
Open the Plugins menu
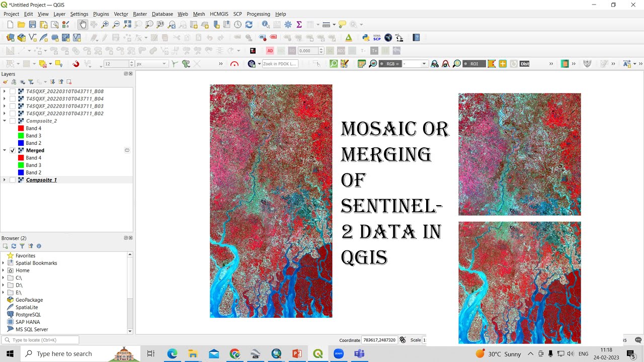[101, 14]
